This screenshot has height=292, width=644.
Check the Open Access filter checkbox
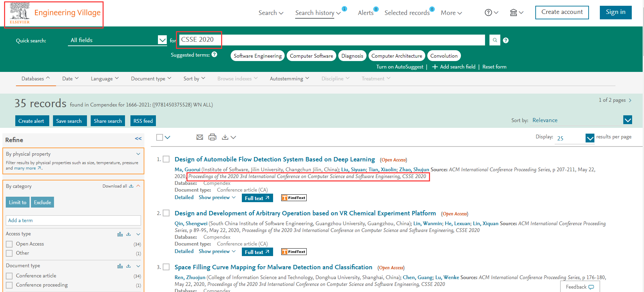point(10,244)
